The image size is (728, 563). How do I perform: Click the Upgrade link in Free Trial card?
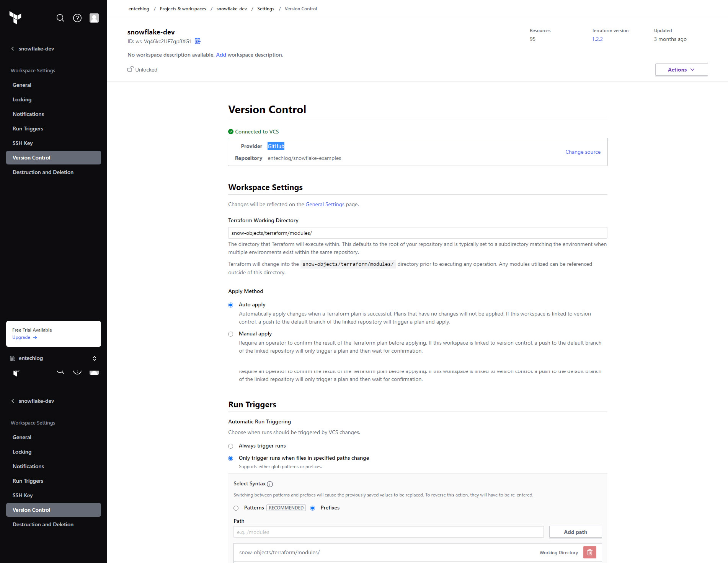pyautogui.click(x=21, y=337)
